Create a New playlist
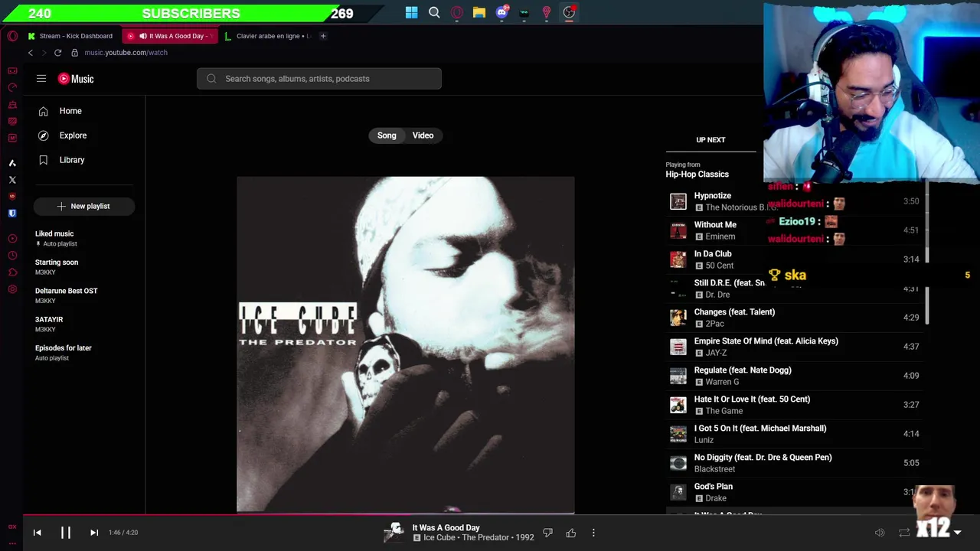The height and width of the screenshot is (551, 980). tap(84, 206)
